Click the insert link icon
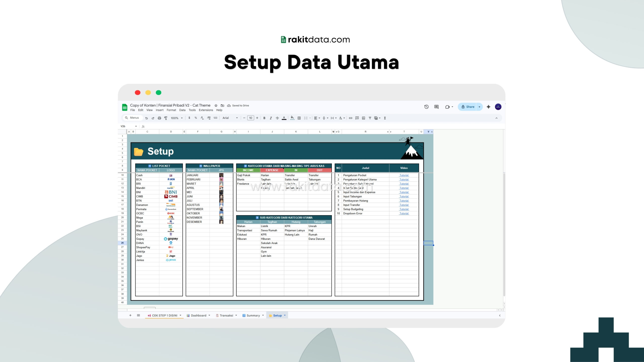Image resolution: width=644 pixels, height=362 pixels. pos(350,118)
